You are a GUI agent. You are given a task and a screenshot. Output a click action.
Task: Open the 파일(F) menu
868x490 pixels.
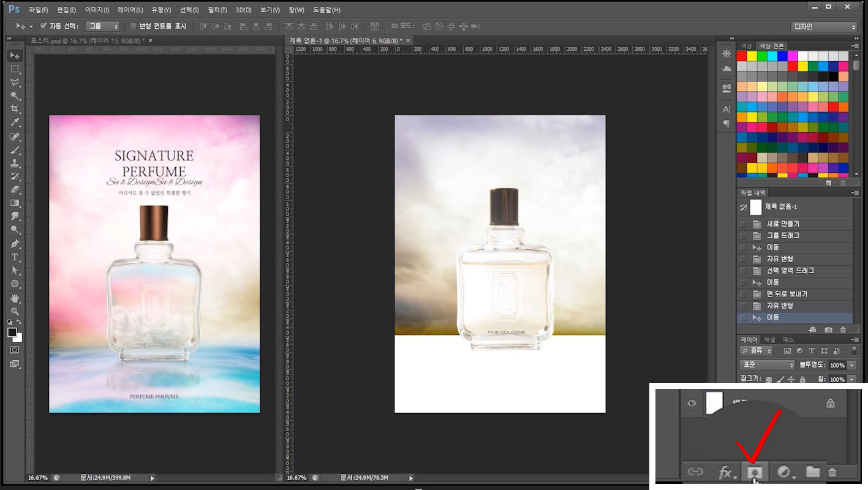[x=38, y=10]
